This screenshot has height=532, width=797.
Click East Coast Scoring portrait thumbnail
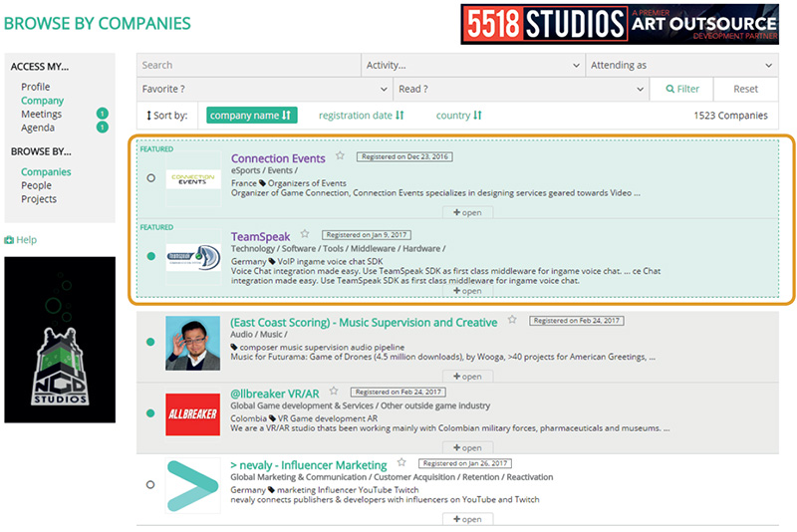[x=192, y=343]
